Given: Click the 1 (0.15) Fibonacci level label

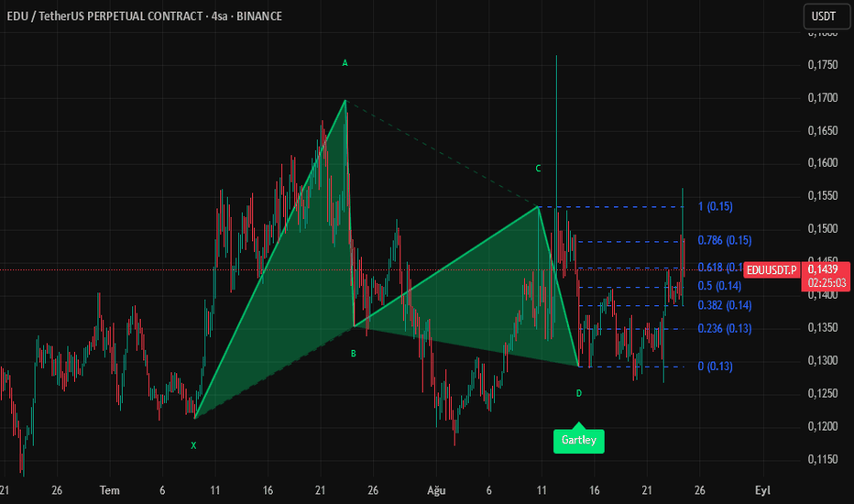Looking at the screenshot, I should [716, 206].
